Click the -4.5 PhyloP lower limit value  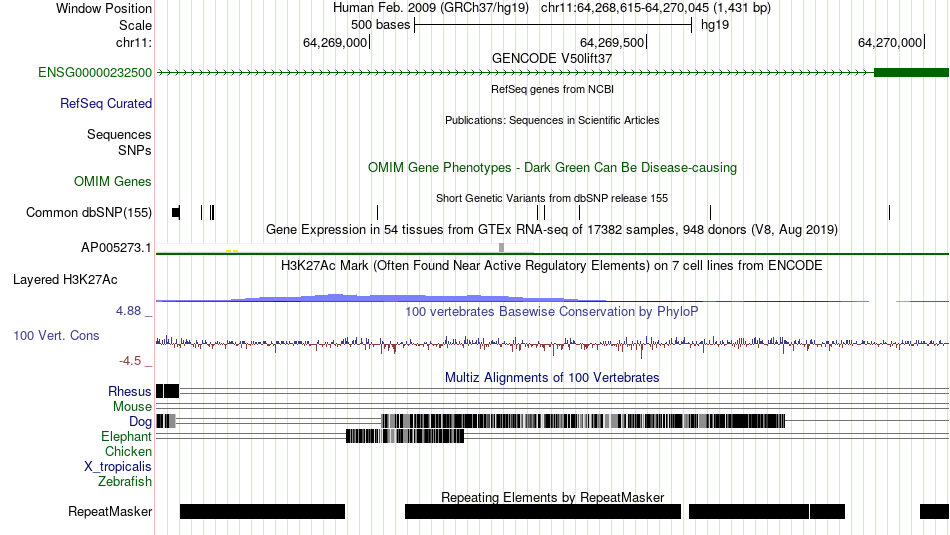130,361
